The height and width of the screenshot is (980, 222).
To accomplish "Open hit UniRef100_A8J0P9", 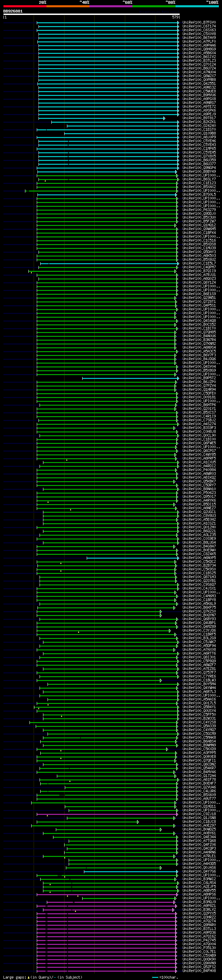I will (199, 137).
